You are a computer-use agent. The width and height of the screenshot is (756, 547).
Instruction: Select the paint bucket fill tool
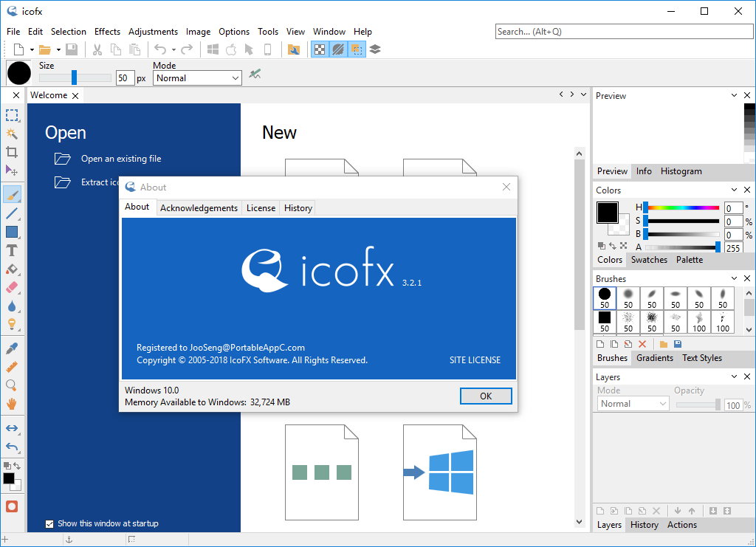click(x=12, y=269)
